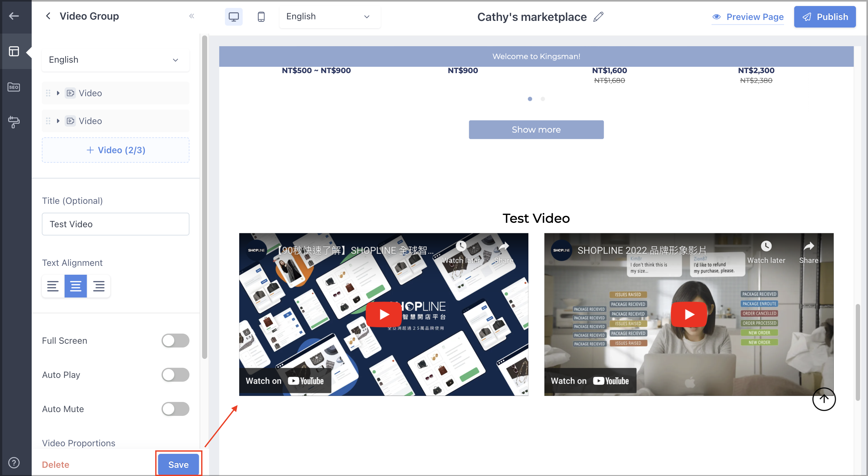Select left text alignment

pyautogui.click(x=53, y=286)
